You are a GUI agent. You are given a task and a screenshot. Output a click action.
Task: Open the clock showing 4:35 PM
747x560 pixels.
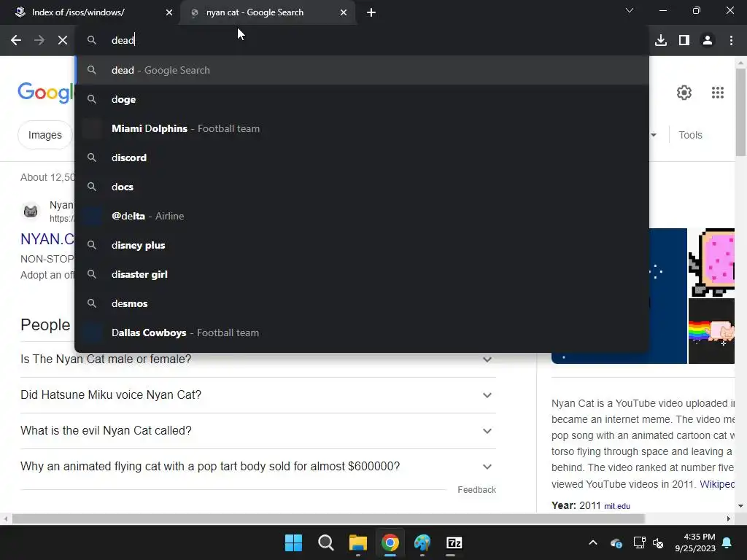pyautogui.click(x=695, y=542)
